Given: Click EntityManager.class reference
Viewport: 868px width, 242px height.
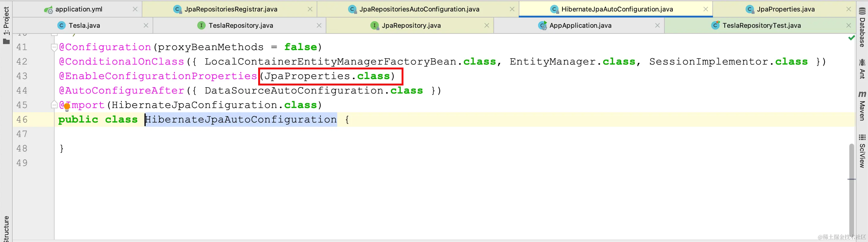Looking at the screenshot, I should pyautogui.click(x=572, y=62).
